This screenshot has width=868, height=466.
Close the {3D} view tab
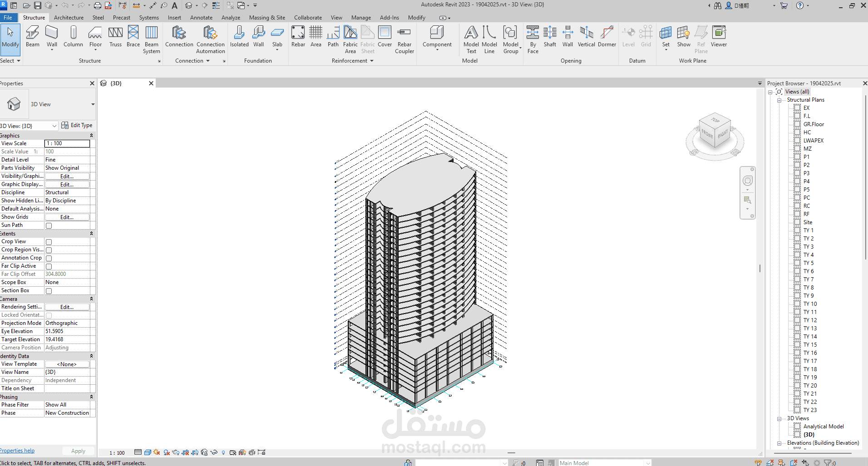point(151,83)
